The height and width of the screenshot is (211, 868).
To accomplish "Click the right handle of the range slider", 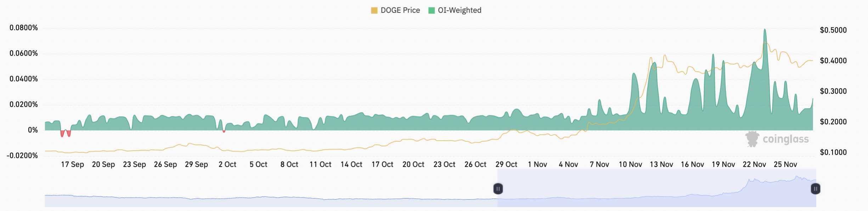I will (x=815, y=189).
